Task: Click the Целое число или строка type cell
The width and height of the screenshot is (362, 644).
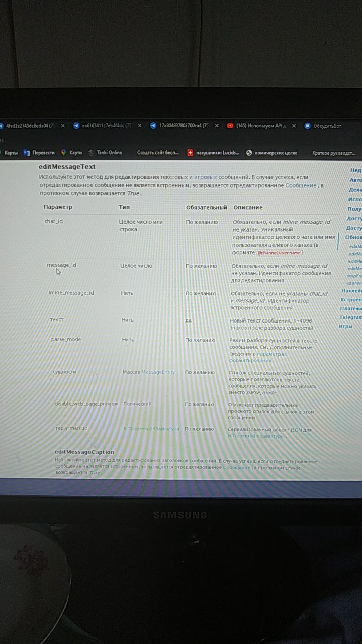Action: (141, 225)
